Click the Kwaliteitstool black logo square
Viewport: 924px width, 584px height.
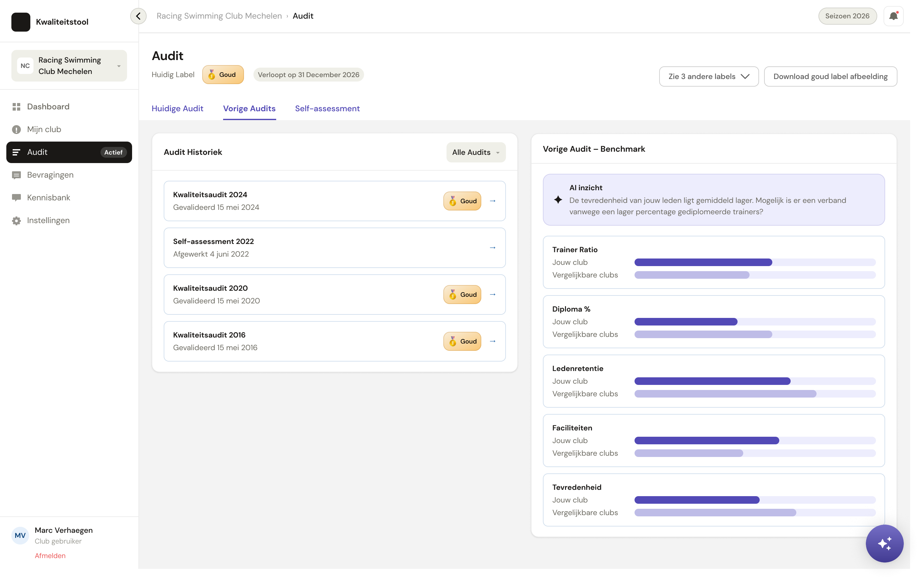[21, 22]
